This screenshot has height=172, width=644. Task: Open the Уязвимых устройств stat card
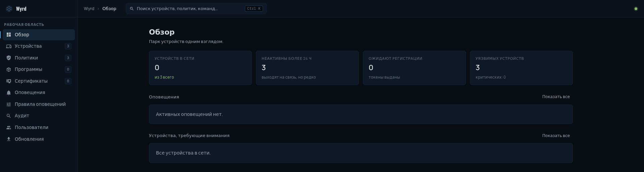[521, 68]
